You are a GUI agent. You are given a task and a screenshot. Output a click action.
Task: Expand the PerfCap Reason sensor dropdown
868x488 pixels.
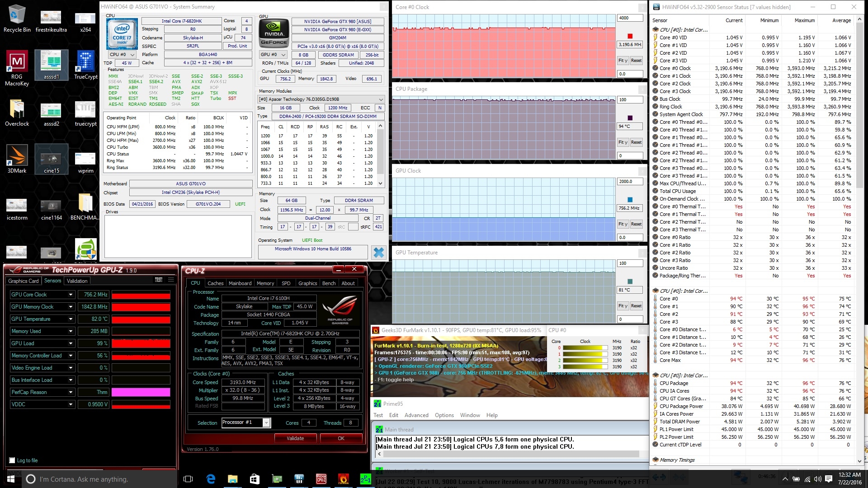coord(71,392)
